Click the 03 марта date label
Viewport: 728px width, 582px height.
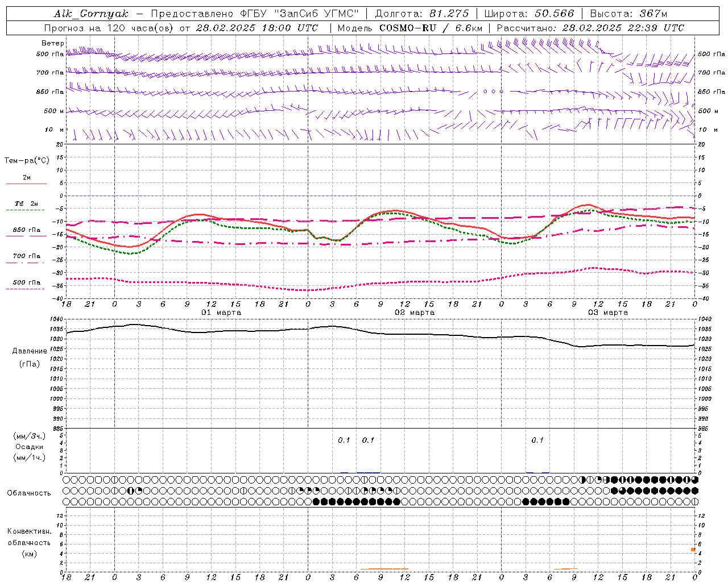pos(608,313)
